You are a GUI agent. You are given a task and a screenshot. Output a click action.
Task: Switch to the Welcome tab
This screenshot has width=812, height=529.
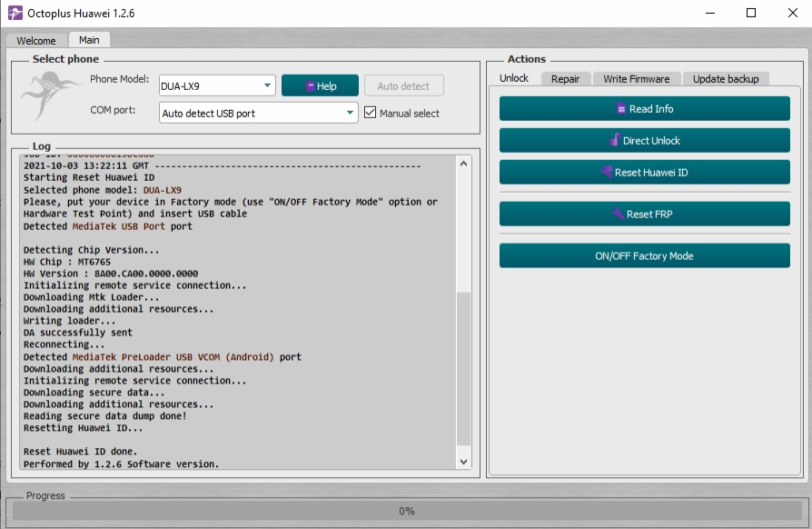point(36,40)
